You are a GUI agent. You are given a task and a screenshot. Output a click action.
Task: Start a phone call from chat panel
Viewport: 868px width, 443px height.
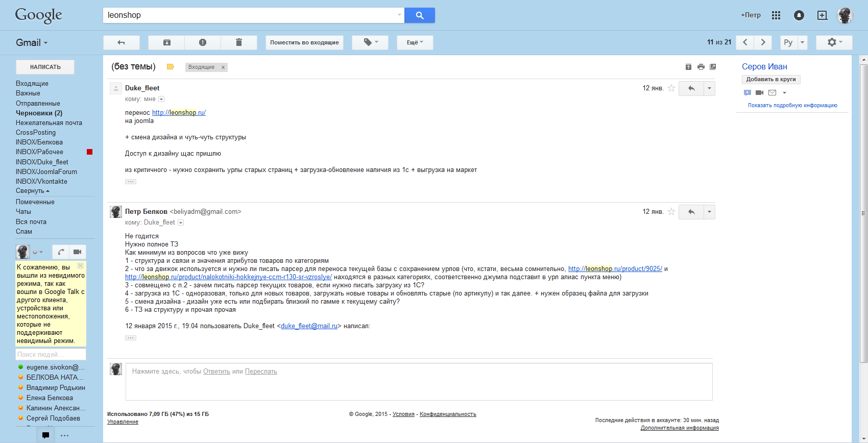coord(61,252)
